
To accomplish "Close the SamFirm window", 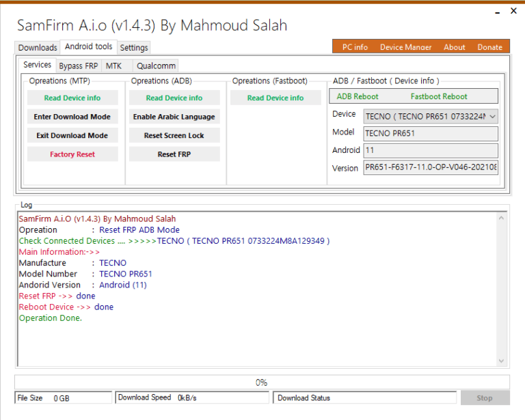I will [513, 11].
